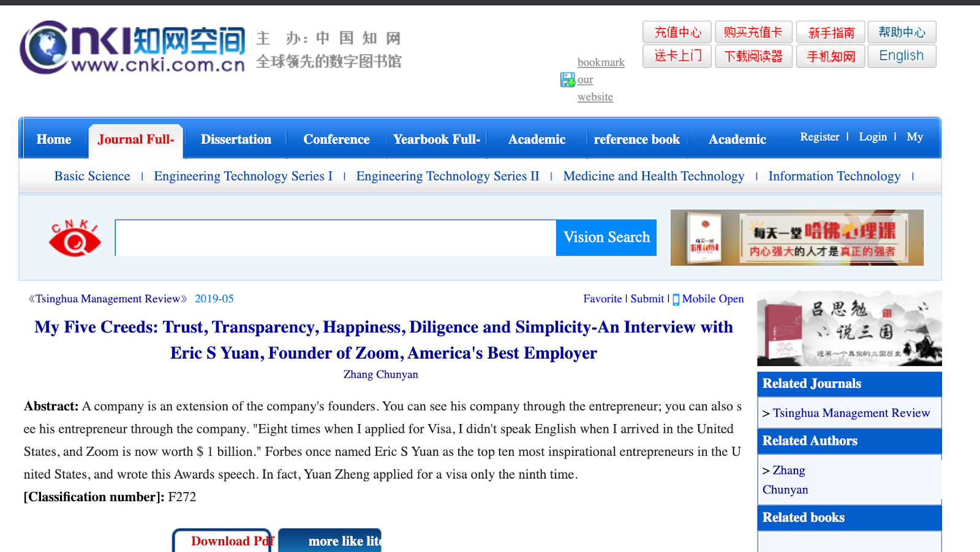Click the Submit link

click(647, 299)
